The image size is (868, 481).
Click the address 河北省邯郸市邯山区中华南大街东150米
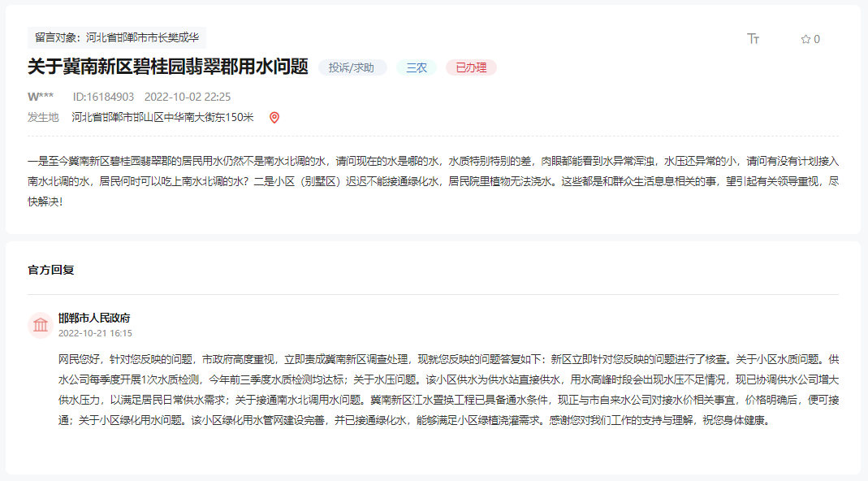point(162,118)
